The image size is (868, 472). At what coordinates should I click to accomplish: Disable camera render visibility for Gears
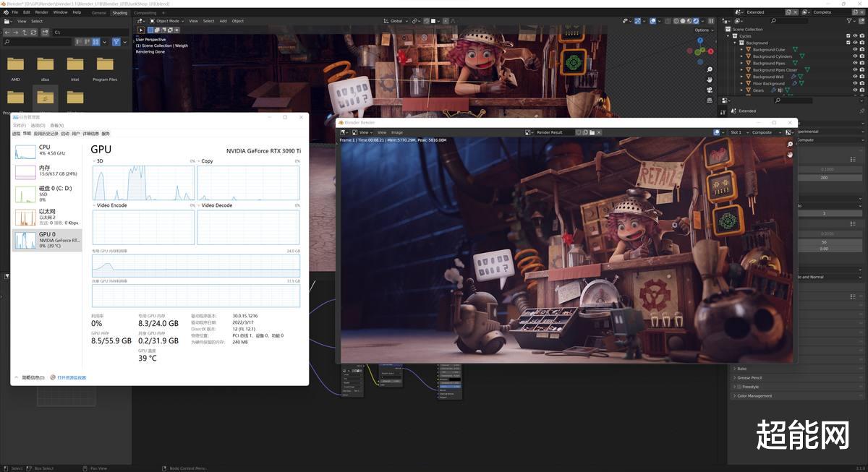coord(861,90)
